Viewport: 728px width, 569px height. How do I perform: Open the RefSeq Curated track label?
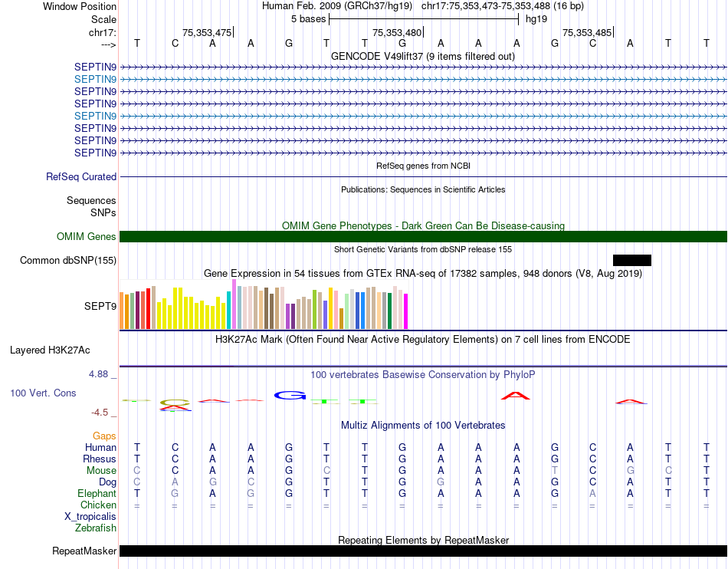(81, 176)
